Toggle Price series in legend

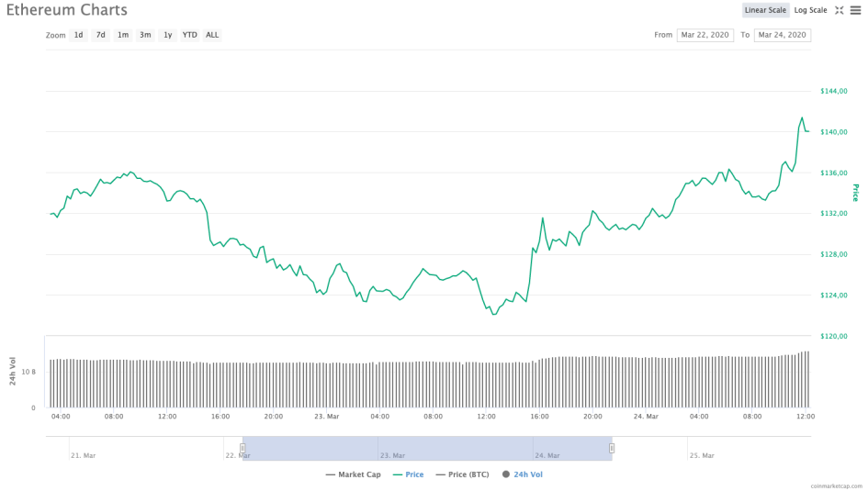click(x=408, y=474)
